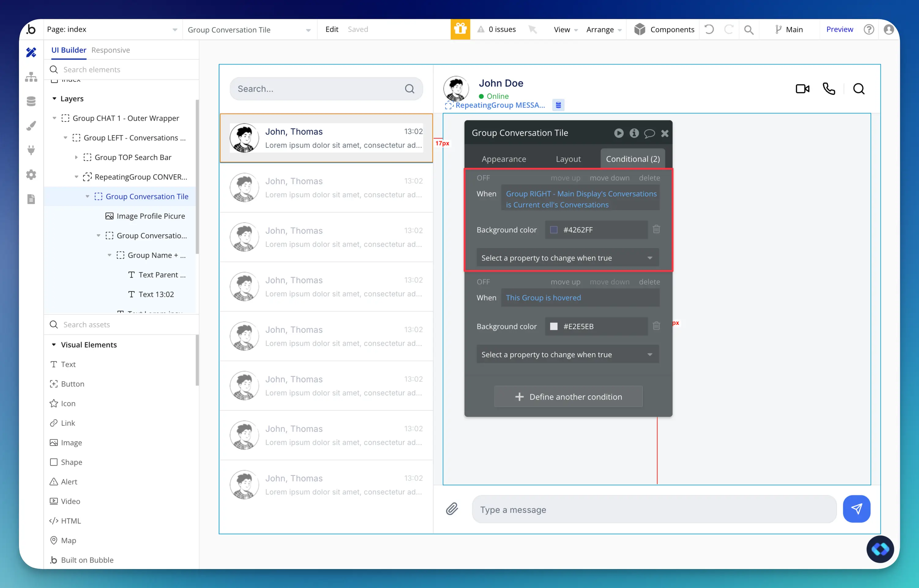The width and height of the screenshot is (919, 588).
Task: Click move down on first condition
Action: [x=609, y=178]
